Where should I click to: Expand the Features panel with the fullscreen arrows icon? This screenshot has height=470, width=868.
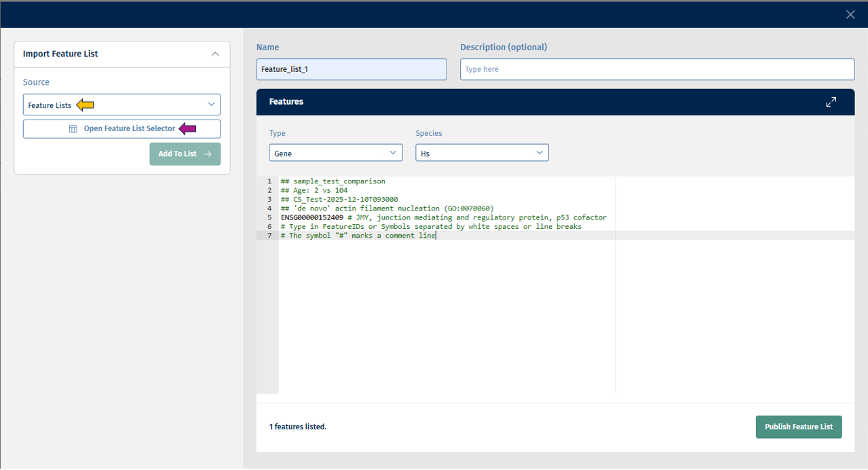pos(831,101)
